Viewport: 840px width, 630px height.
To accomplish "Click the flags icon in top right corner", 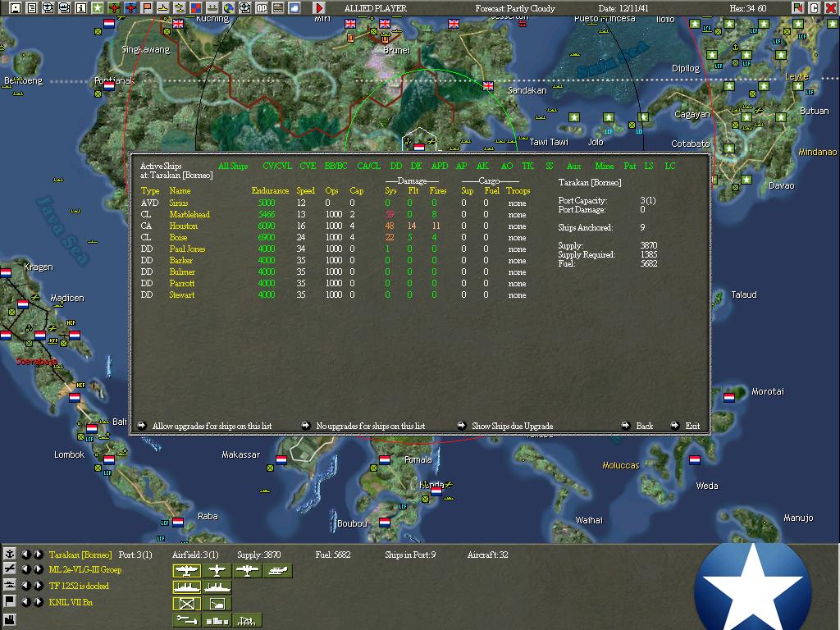I will coord(797,7).
